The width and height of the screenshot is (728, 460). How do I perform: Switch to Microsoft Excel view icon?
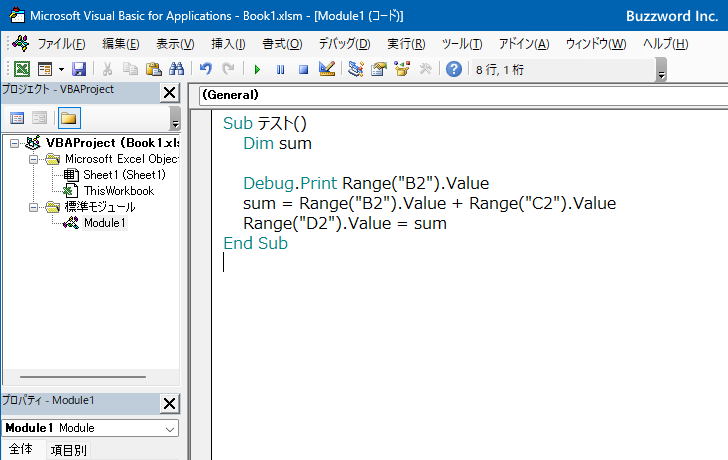[x=22, y=69]
